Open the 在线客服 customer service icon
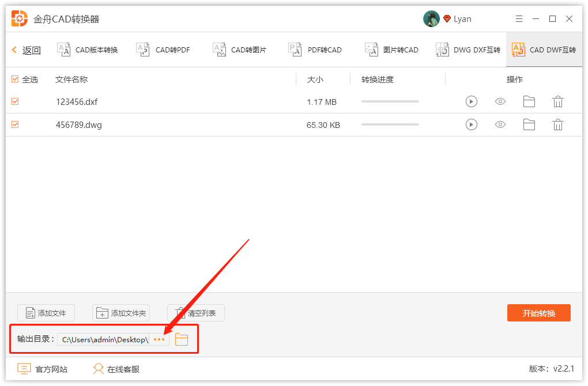Image resolution: width=588 pixels, height=386 pixels. pos(98,369)
